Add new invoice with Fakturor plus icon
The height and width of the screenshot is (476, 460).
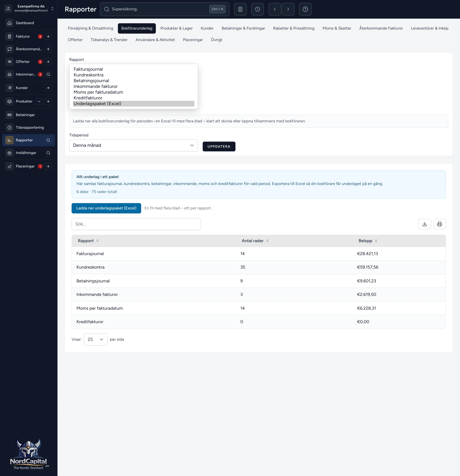48,36
